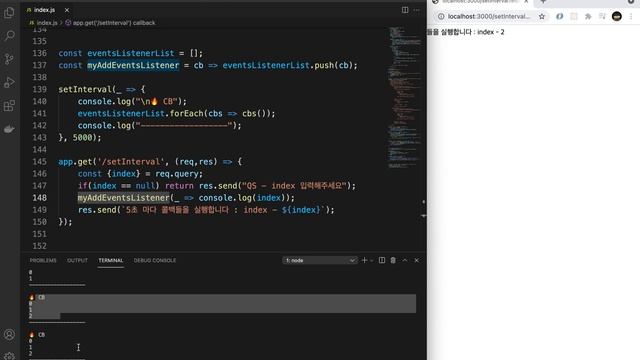Viewport: 640px width, 360px height.
Task: Click the browser address bar localhost:3000
Action: tap(489, 16)
